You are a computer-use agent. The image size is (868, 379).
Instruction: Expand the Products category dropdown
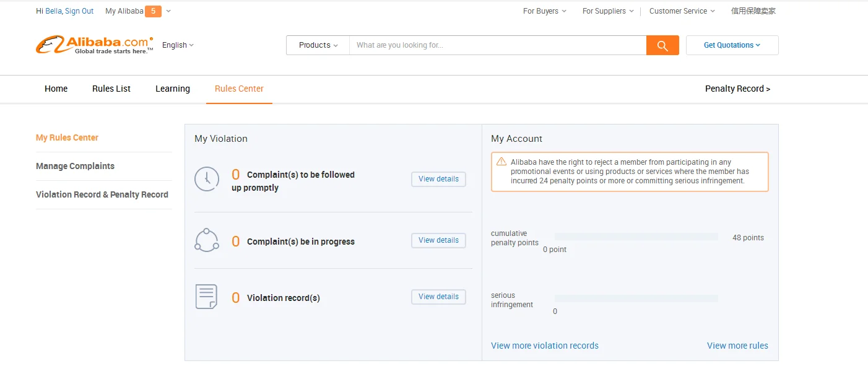pos(318,45)
